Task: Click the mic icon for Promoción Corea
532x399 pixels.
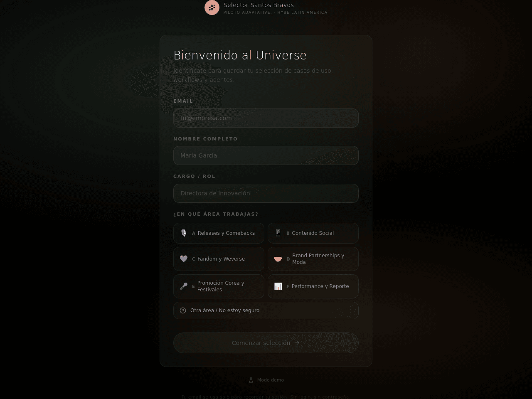Action: coord(184,286)
